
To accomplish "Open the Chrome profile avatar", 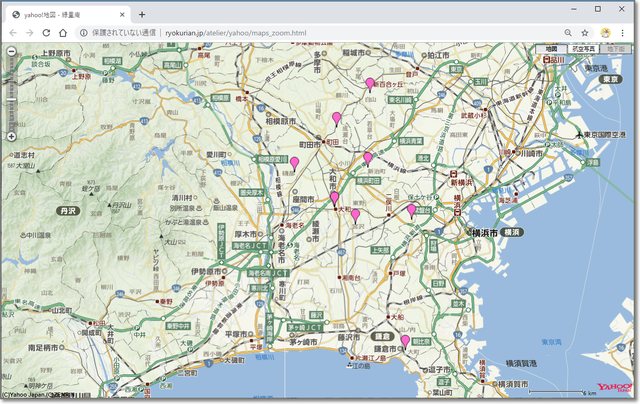I will click(x=606, y=33).
